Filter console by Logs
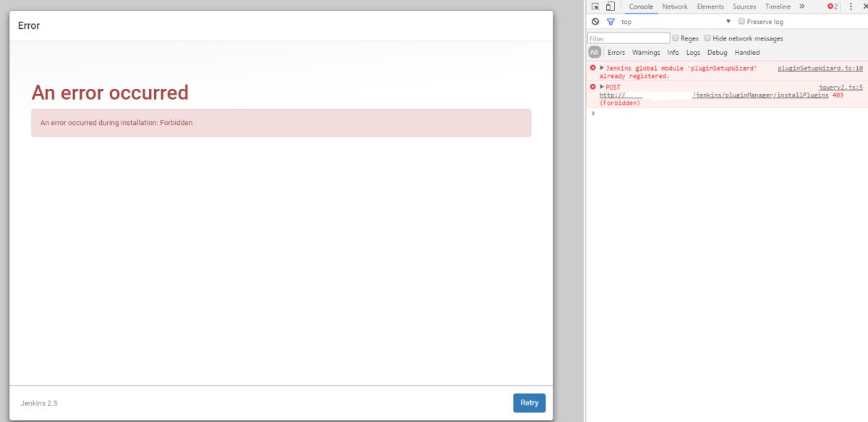 pyautogui.click(x=693, y=52)
